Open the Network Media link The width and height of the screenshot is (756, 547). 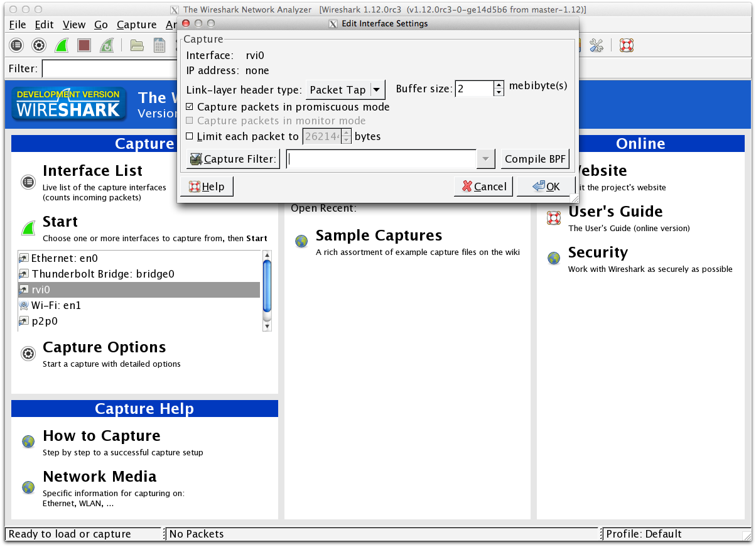[x=99, y=477]
